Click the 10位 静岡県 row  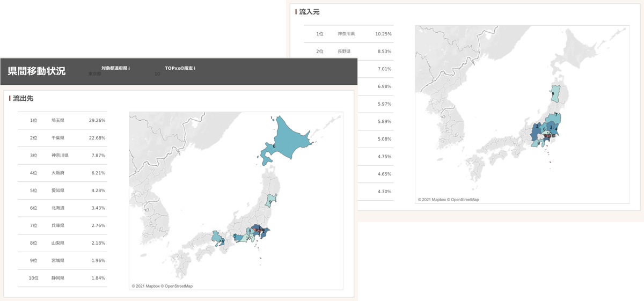62,278
